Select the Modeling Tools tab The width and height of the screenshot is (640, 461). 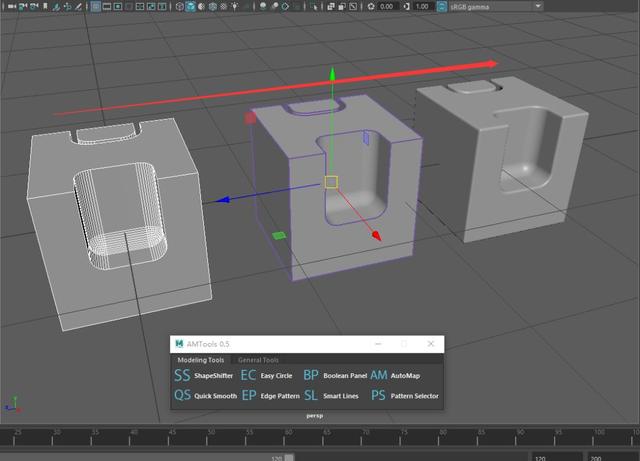200,360
